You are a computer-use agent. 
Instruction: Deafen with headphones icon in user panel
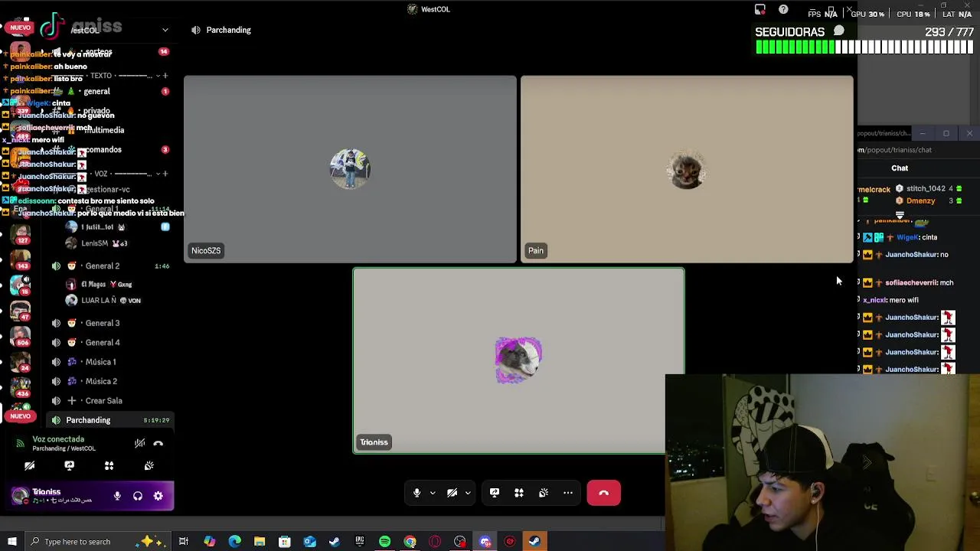138,496
